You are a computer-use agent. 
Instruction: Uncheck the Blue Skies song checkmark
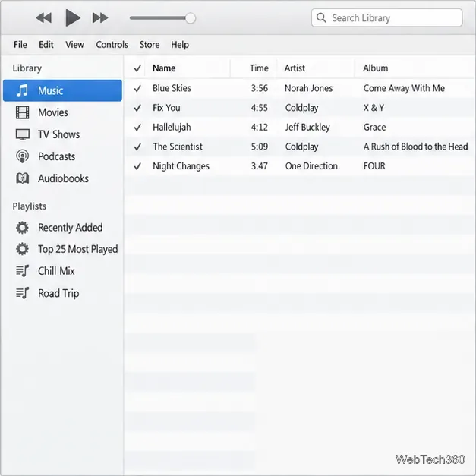(137, 88)
